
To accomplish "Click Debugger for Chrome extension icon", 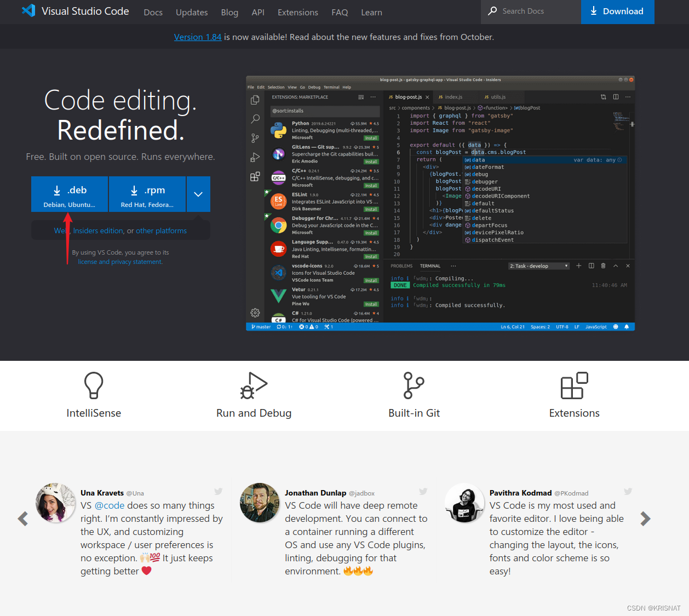I will click(278, 225).
